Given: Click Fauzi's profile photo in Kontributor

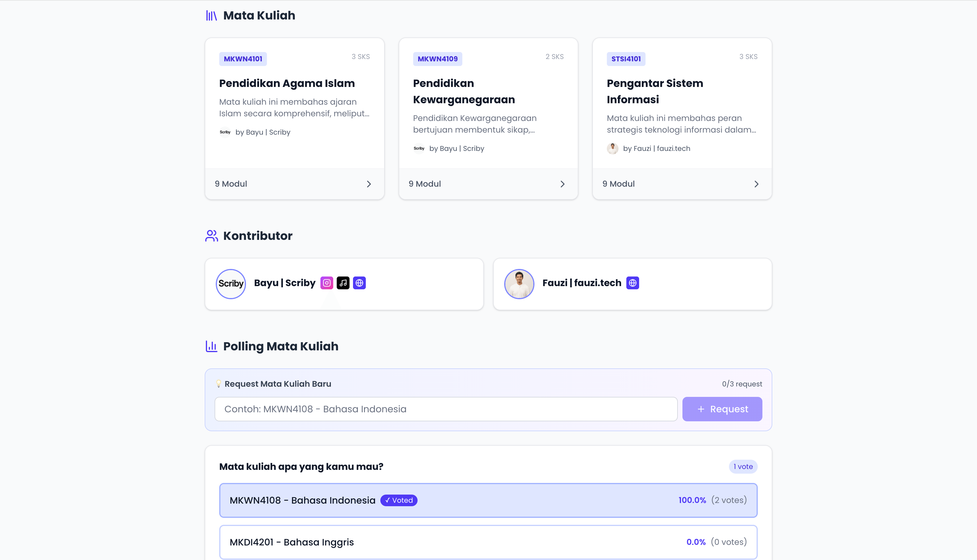Looking at the screenshot, I should [x=519, y=284].
